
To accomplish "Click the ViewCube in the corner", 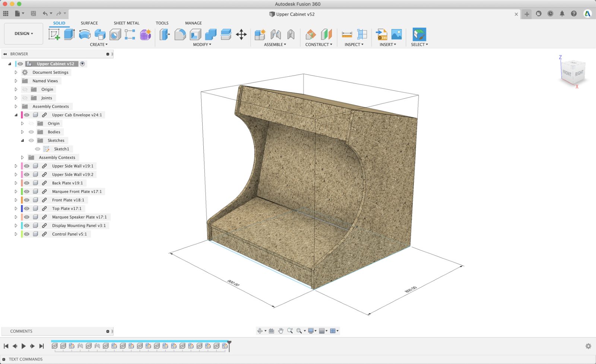I will coord(573,73).
